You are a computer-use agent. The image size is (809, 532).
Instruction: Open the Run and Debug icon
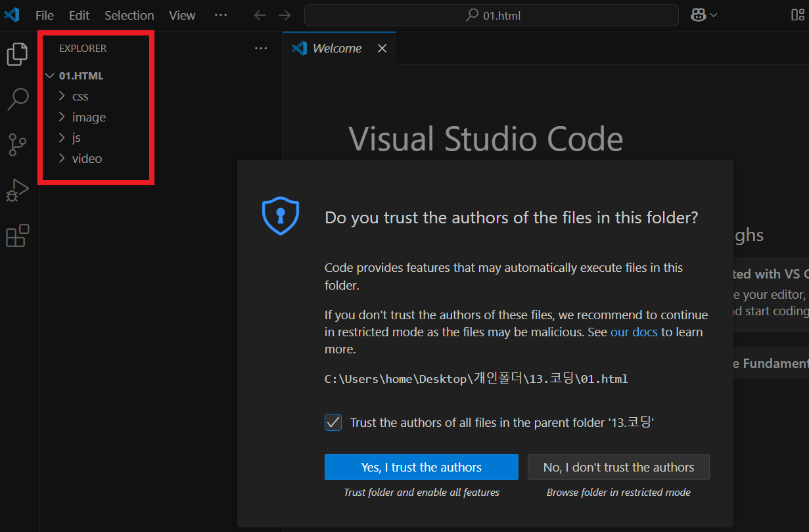pos(18,190)
